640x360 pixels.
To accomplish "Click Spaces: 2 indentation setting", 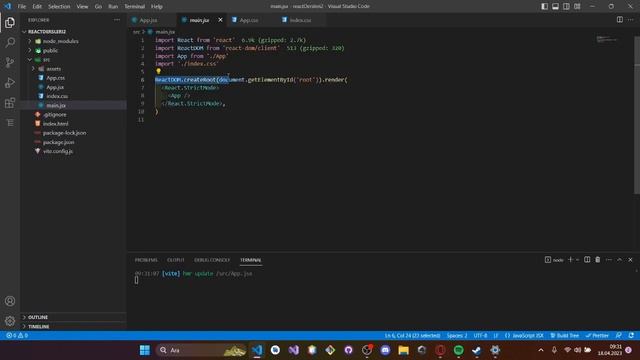I will [x=457, y=336].
